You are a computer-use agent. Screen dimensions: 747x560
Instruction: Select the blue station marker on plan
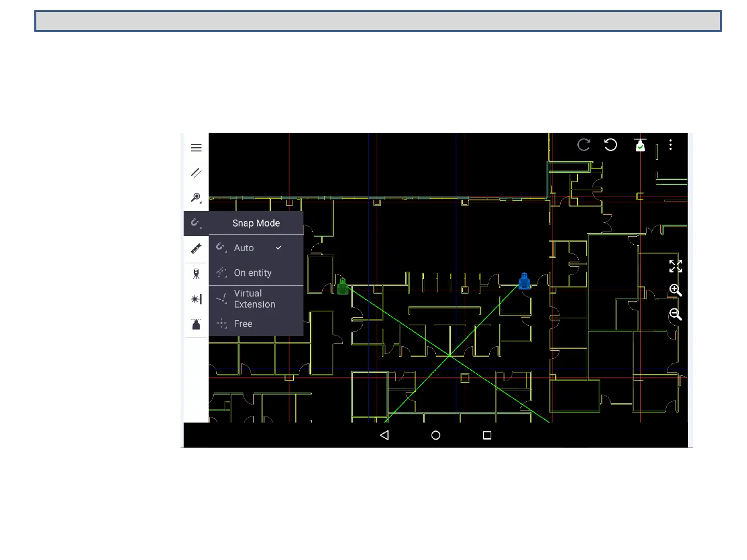coord(524,281)
